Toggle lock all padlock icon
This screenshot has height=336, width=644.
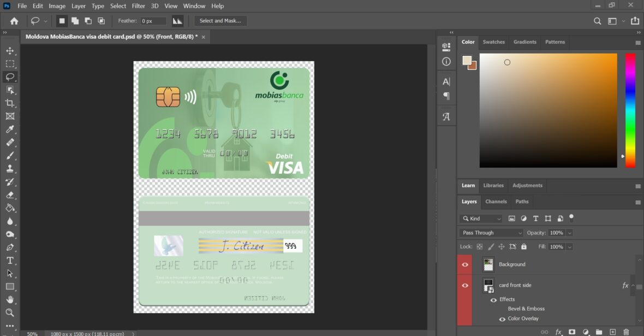coord(524,247)
